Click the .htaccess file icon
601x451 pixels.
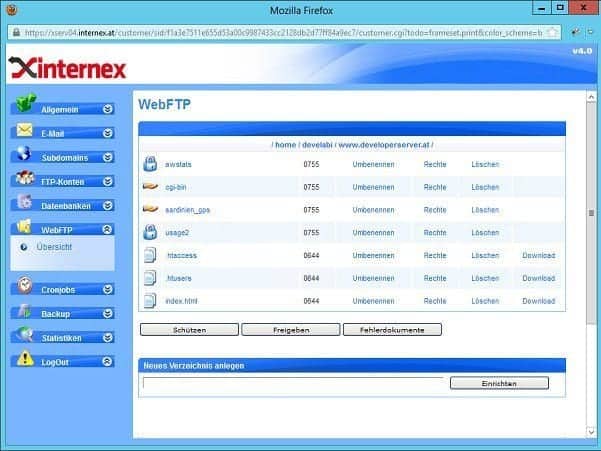pyautogui.click(x=150, y=255)
